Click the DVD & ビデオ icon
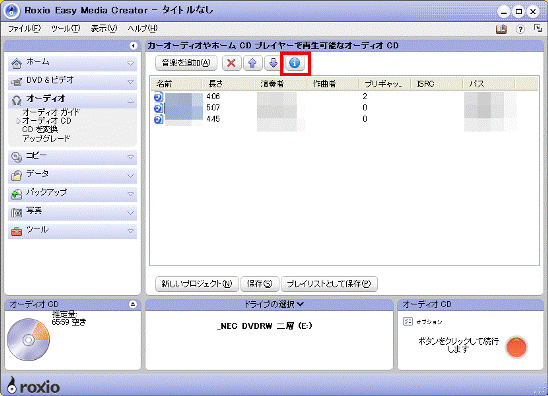Image resolution: width=548 pixels, height=396 pixels. [16, 82]
